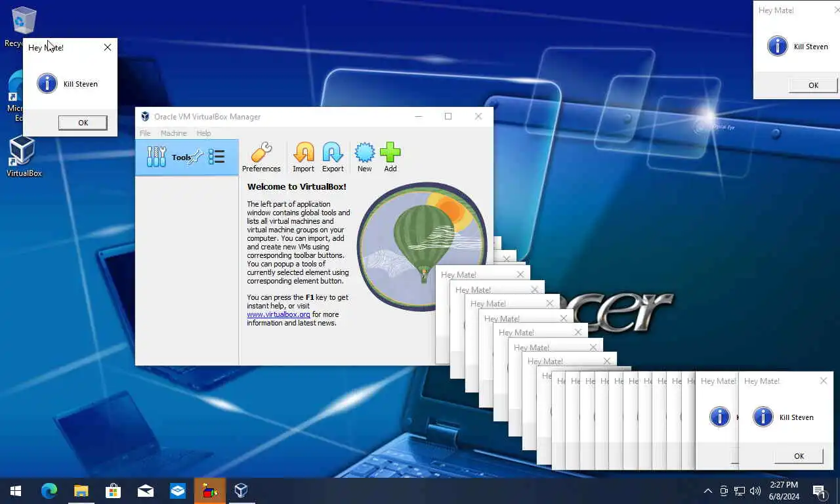Image resolution: width=840 pixels, height=504 pixels.
Task: Open the clock showing 2:27 PM
Action: [784, 490]
